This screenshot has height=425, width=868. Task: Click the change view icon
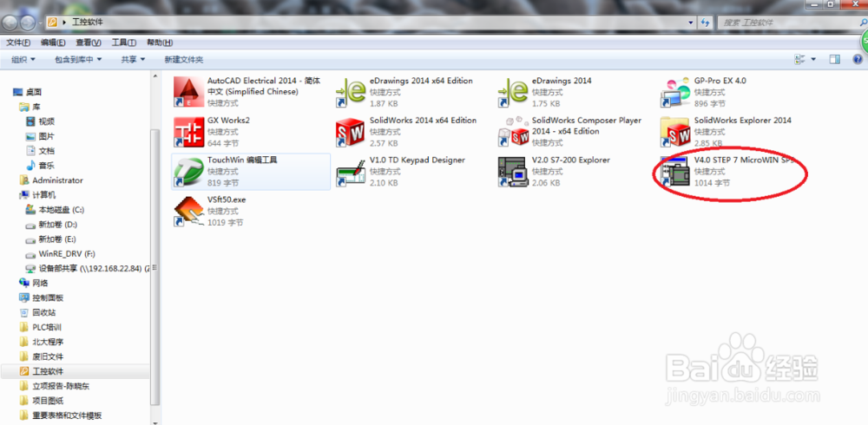click(x=799, y=59)
